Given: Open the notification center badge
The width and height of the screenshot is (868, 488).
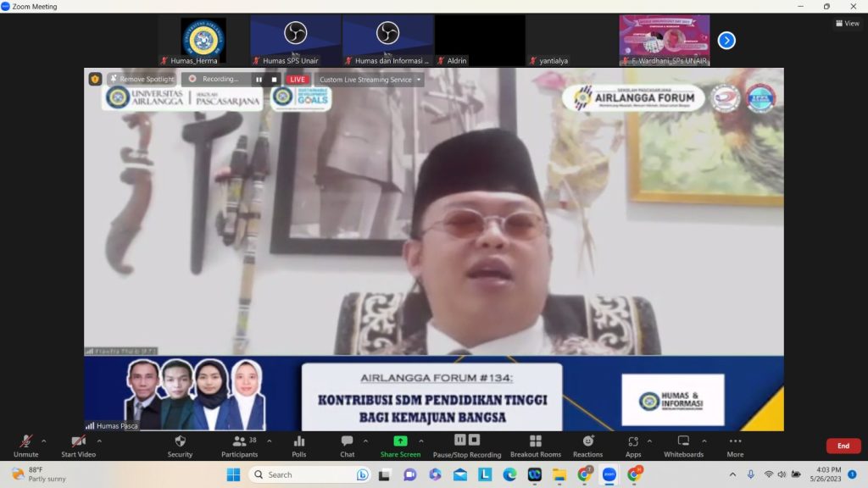Looking at the screenshot, I should 853,474.
